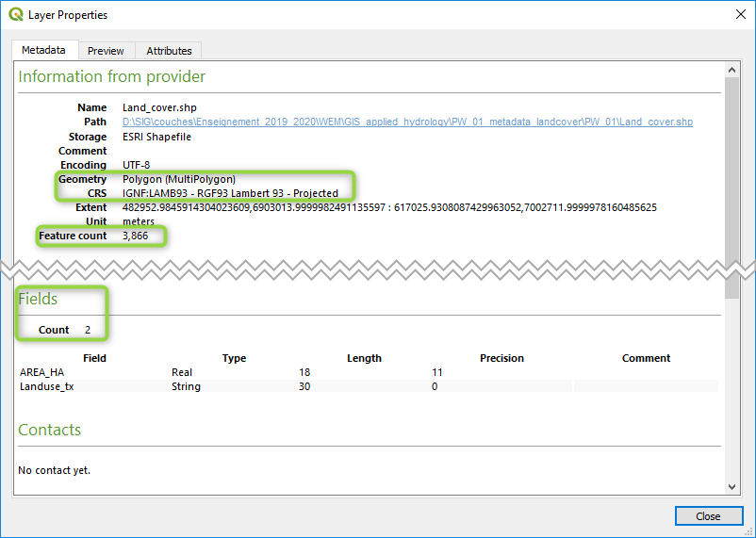Click the scrollbar down arrow
Viewport: 756px width, 538px height.
coord(731,487)
